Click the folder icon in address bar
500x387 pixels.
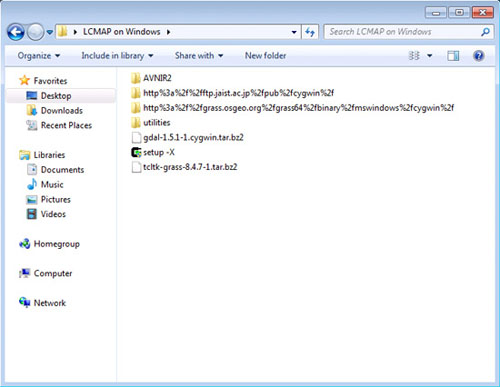(x=63, y=32)
